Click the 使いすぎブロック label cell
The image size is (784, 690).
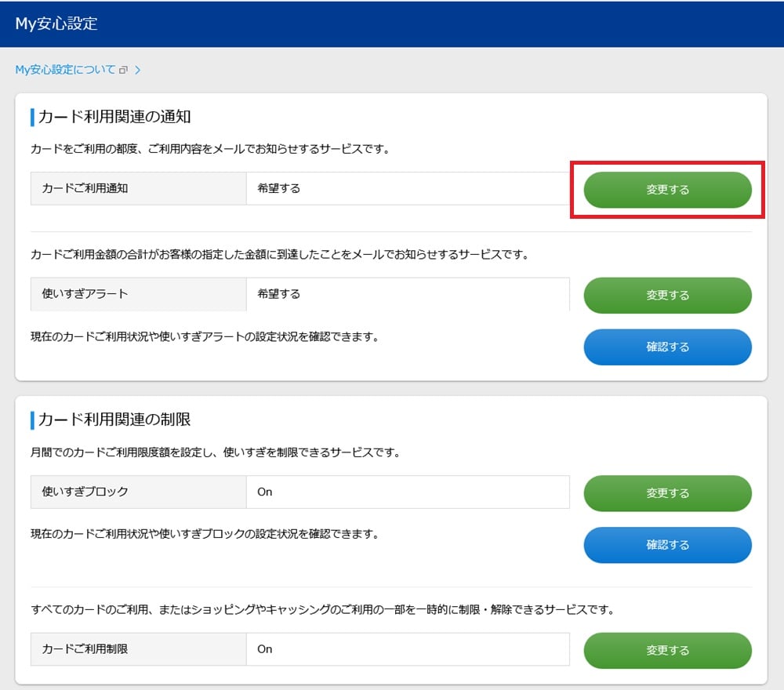tap(139, 492)
